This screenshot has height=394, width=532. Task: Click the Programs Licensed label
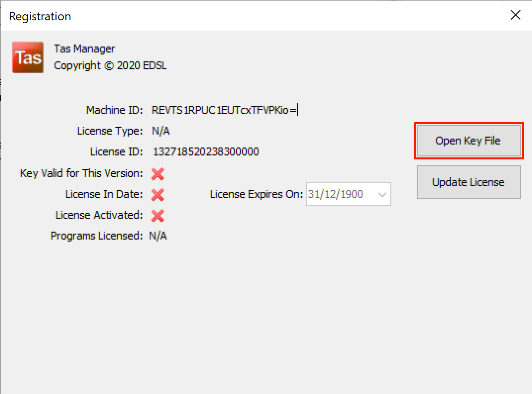point(97,236)
